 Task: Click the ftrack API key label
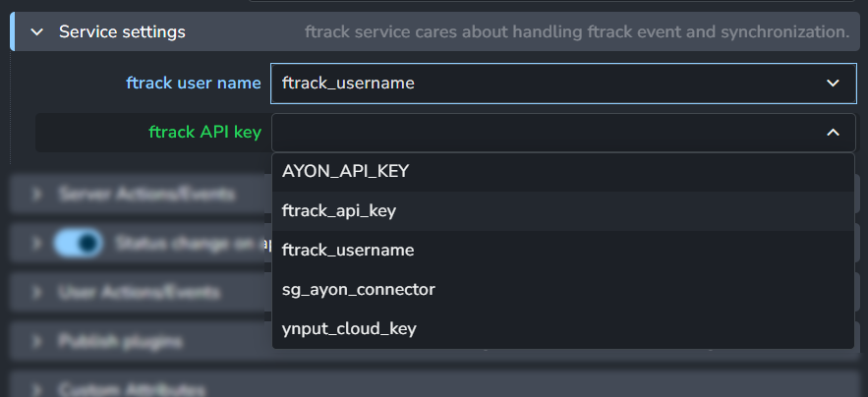tap(204, 132)
